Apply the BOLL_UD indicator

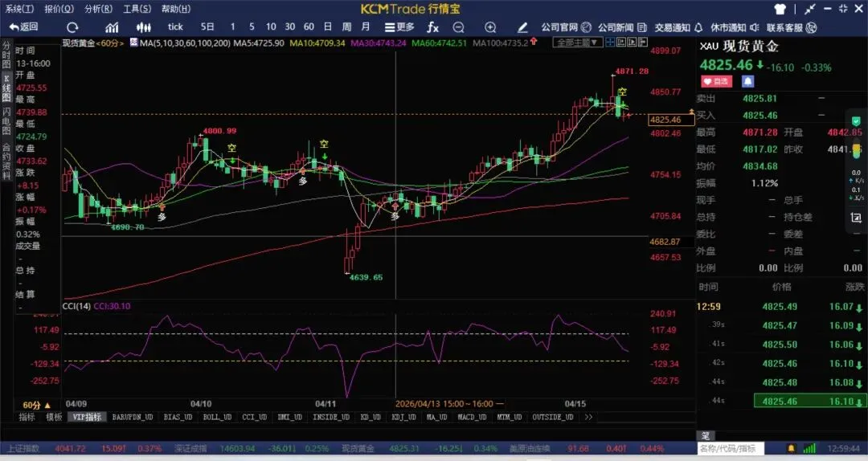(x=217, y=417)
